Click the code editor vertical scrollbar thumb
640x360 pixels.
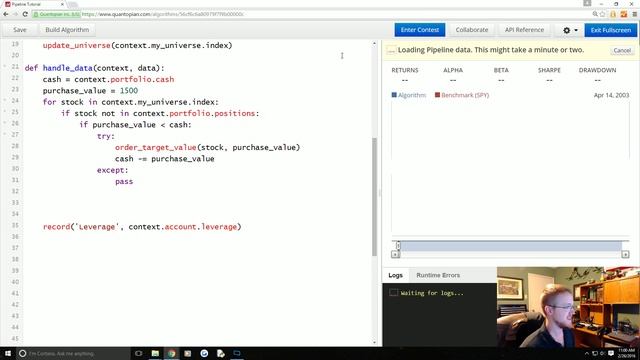tap(374, 197)
